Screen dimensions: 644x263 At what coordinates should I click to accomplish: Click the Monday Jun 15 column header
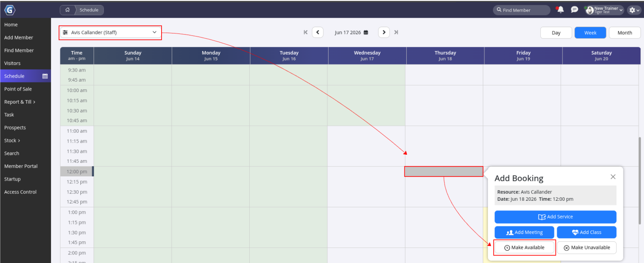pyautogui.click(x=211, y=56)
